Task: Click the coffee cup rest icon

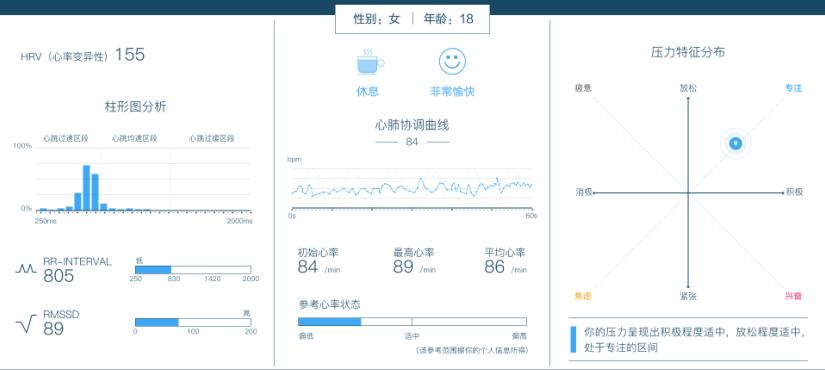Action: [x=370, y=62]
